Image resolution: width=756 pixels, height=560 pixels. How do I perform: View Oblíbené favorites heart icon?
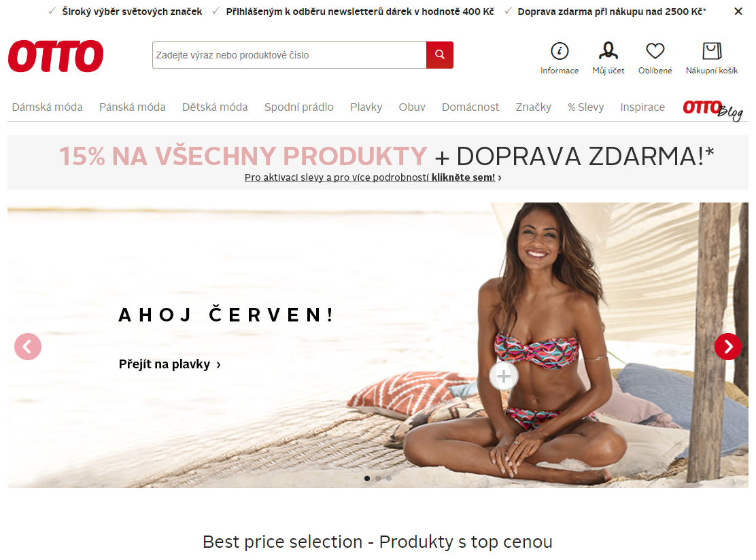[655, 50]
